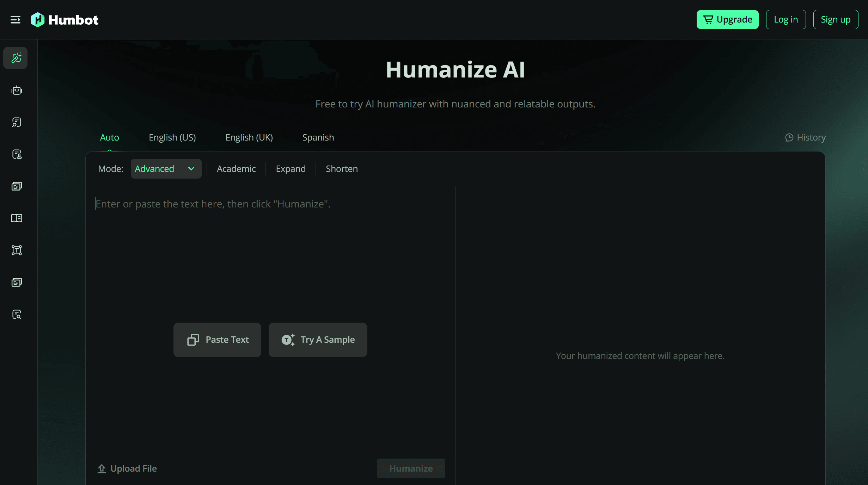Open the open-book reader tool in sidebar
Screen dimensions: 868x485
tap(16, 218)
